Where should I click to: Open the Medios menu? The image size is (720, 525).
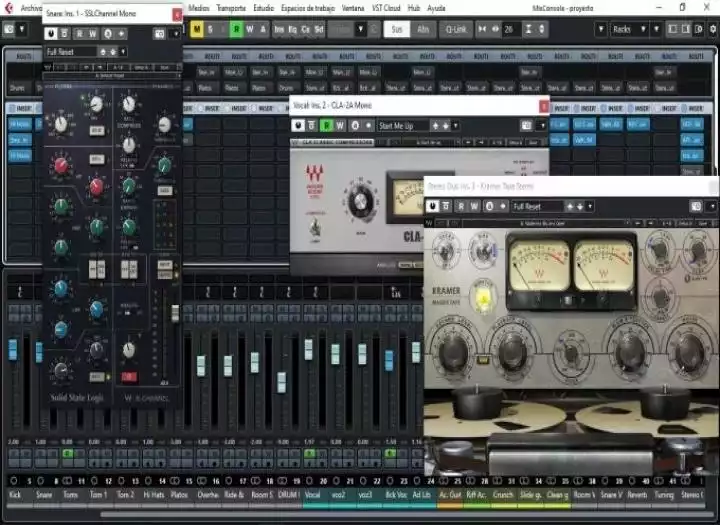tap(198, 8)
